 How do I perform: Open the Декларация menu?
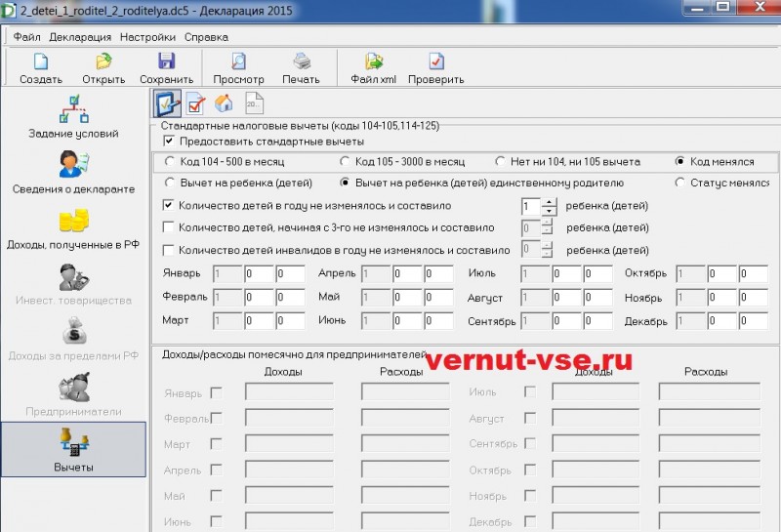pos(80,37)
